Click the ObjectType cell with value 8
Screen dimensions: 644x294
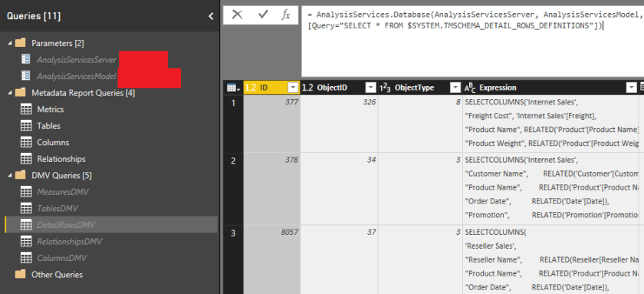[x=420, y=124]
